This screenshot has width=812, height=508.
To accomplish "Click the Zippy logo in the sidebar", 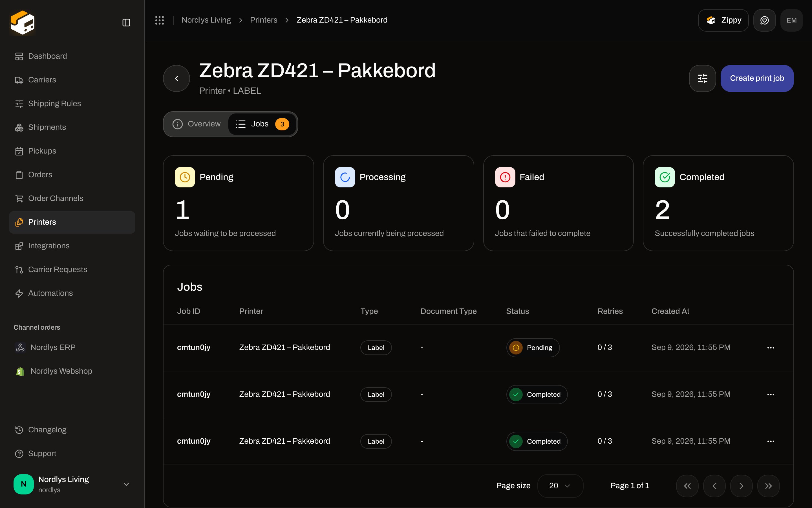I will (23, 23).
